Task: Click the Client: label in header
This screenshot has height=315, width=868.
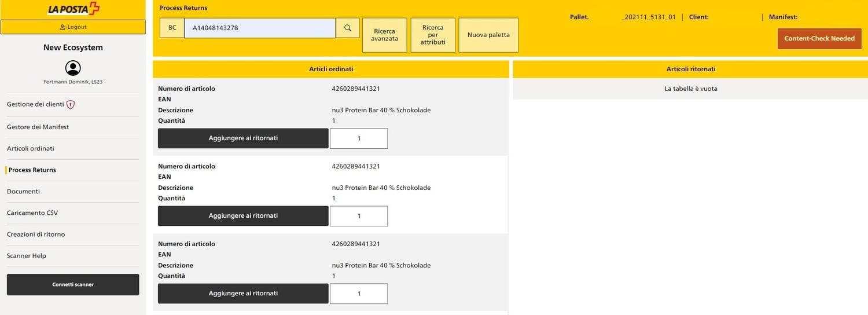Action: (699, 17)
